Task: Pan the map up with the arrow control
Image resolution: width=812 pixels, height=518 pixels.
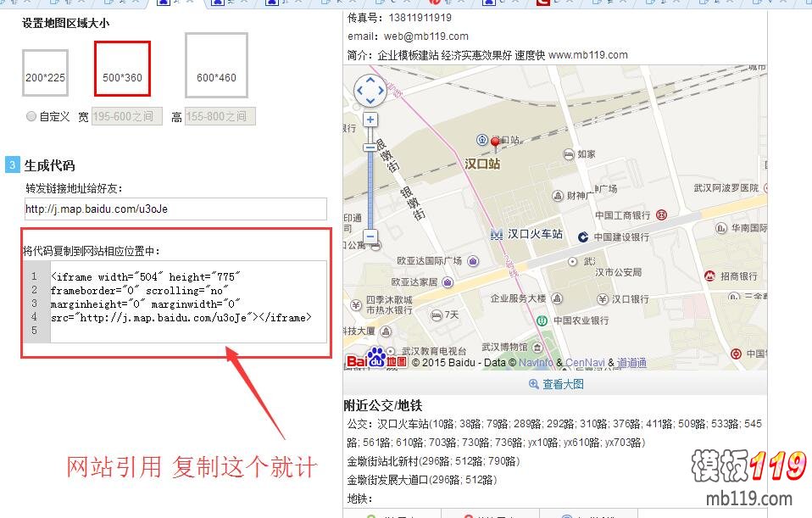Action: [370, 81]
